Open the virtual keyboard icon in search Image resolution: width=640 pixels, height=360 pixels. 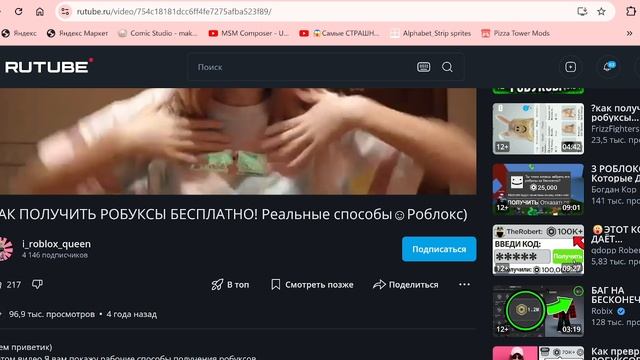[x=424, y=67]
